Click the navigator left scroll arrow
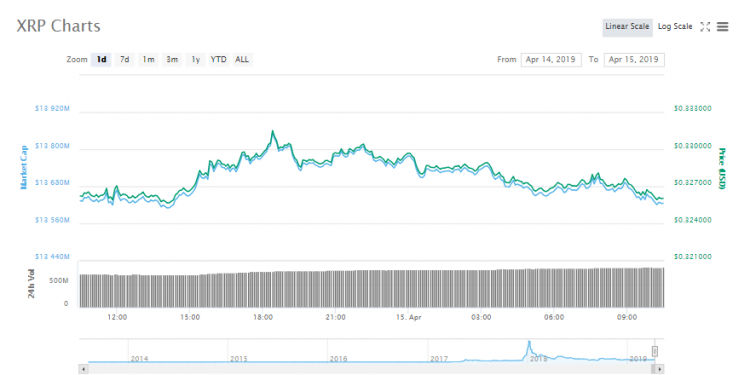Image resolution: width=750 pixels, height=375 pixels. [x=83, y=369]
